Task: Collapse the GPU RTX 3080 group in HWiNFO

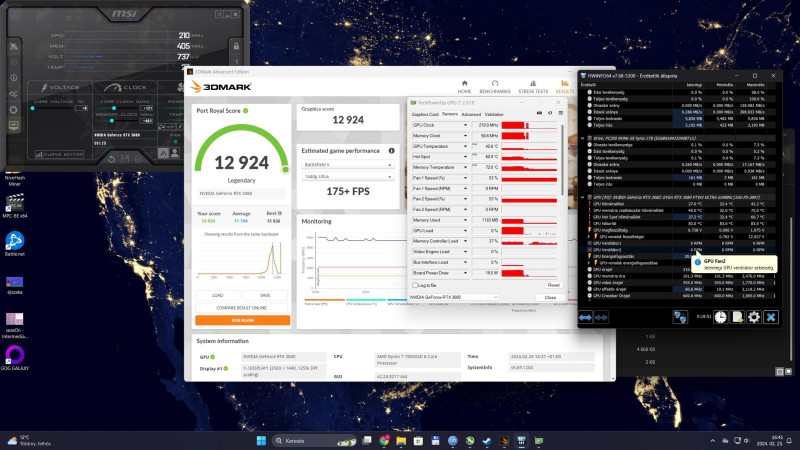Action: [x=583, y=197]
